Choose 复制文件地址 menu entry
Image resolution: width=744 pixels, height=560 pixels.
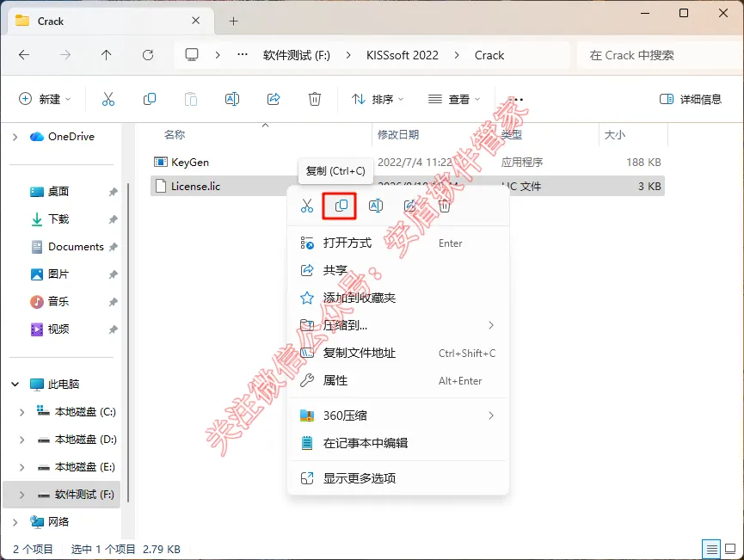(x=397, y=353)
